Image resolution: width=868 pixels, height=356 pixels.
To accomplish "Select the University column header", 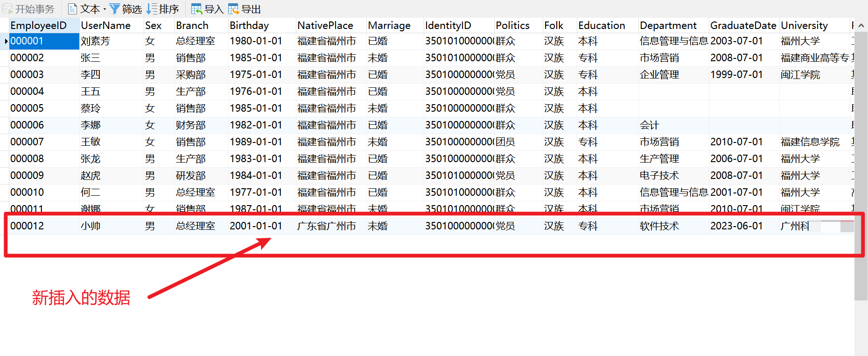I will tap(814, 25).
